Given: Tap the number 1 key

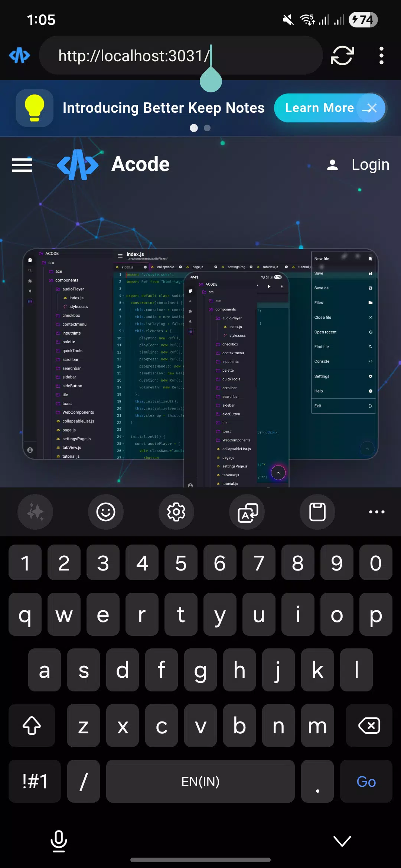Looking at the screenshot, I should coord(25,562).
